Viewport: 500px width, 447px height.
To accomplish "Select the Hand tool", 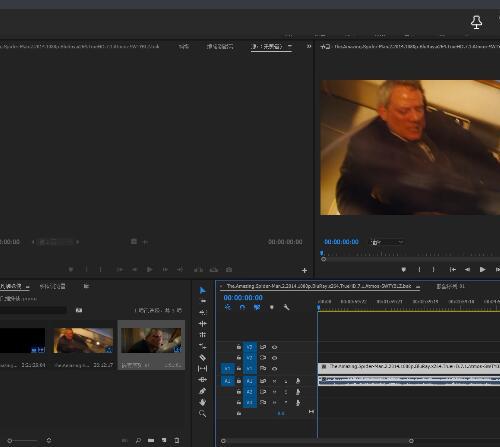I will click(x=202, y=402).
